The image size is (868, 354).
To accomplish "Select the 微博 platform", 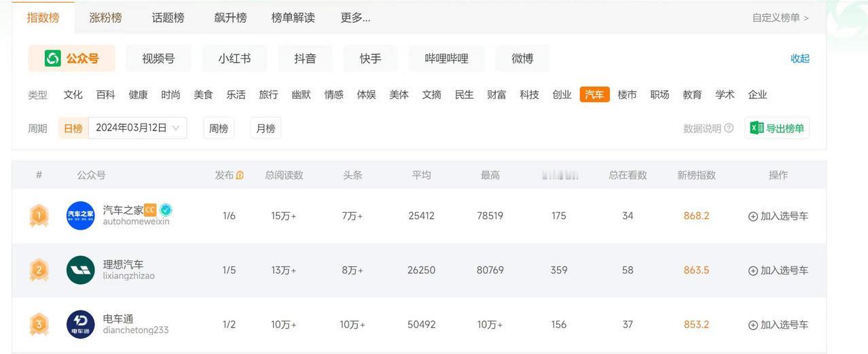I will coord(522,58).
